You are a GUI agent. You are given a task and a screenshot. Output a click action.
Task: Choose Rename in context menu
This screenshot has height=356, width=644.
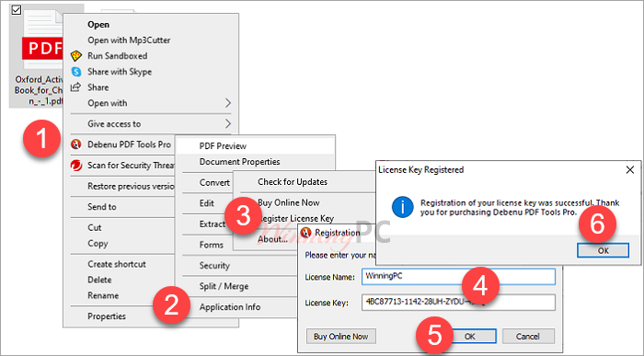103,295
